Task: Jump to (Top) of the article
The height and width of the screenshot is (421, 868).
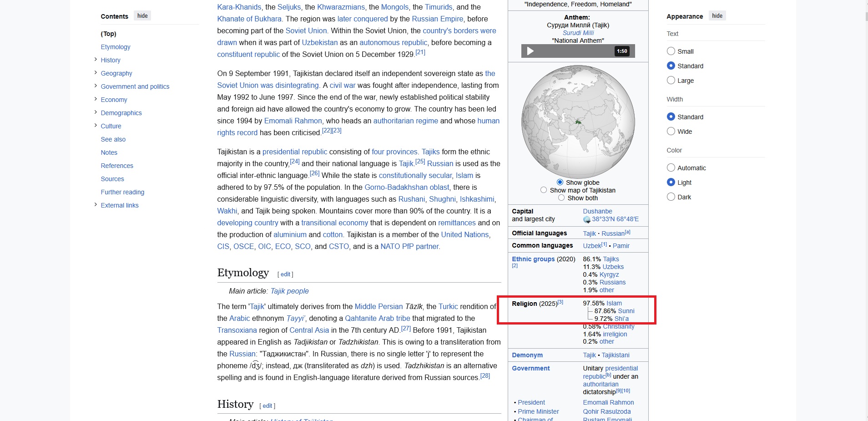Action: click(x=109, y=34)
